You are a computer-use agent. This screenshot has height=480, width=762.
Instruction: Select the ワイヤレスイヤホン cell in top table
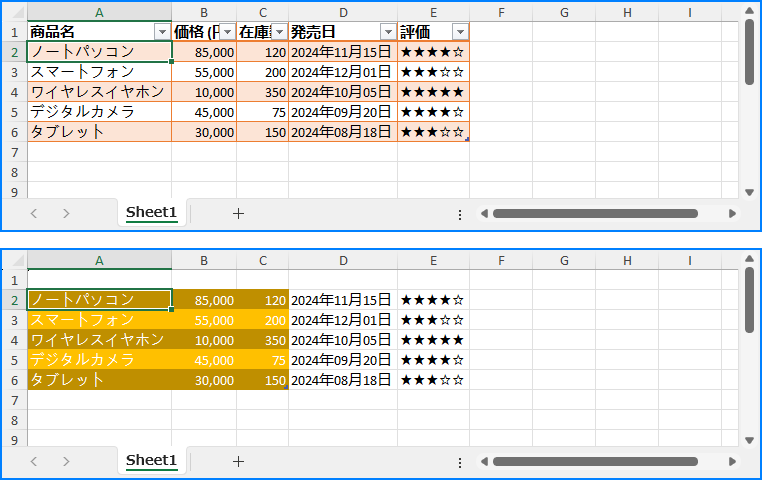(x=100, y=92)
